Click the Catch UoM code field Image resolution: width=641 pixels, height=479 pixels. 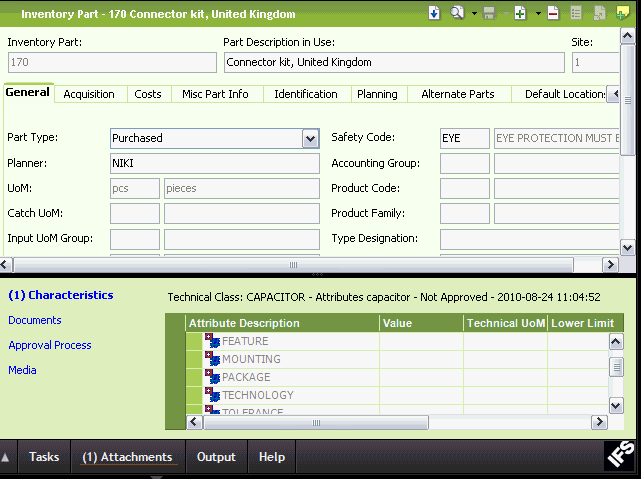(x=134, y=213)
